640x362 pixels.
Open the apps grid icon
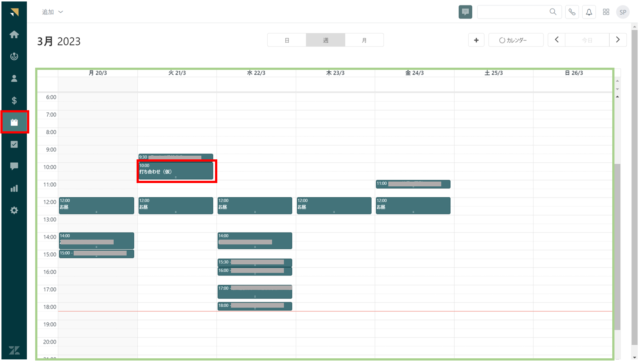606,12
